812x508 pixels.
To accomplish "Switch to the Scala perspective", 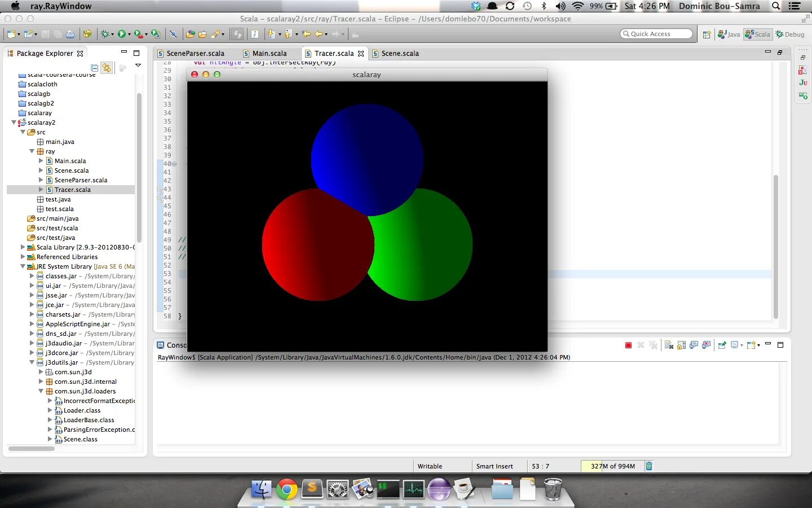I will pos(757,34).
